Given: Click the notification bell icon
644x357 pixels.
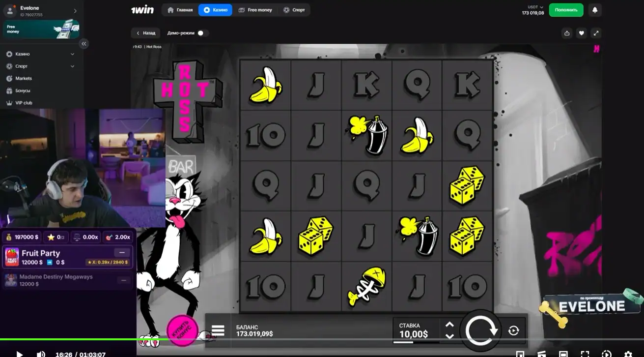Looking at the screenshot, I should 595,10.
